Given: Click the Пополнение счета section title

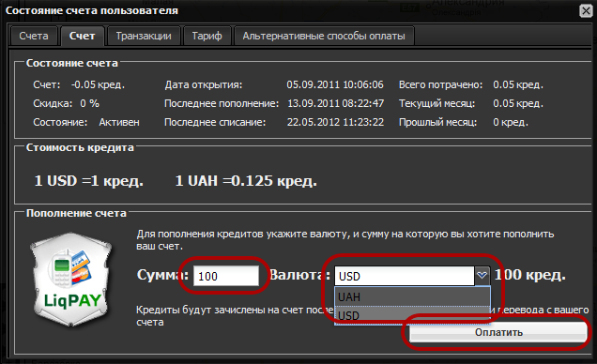Looking at the screenshot, I should pyautogui.click(x=76, y=213).
